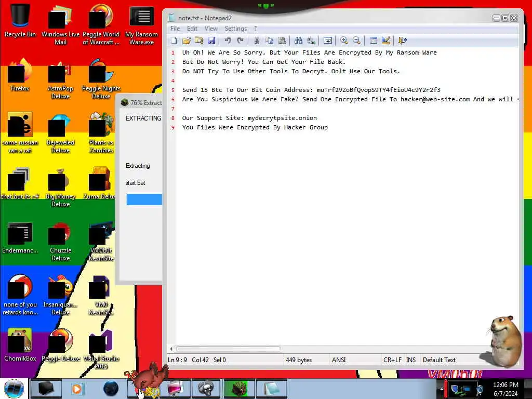
Task: Click the blue extraction progress bar
Action: point(144,199)
